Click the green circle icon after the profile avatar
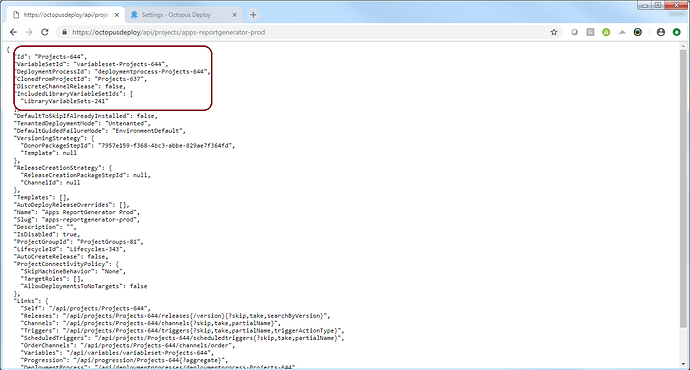This screenshot has height=370, width=690. 677,32
